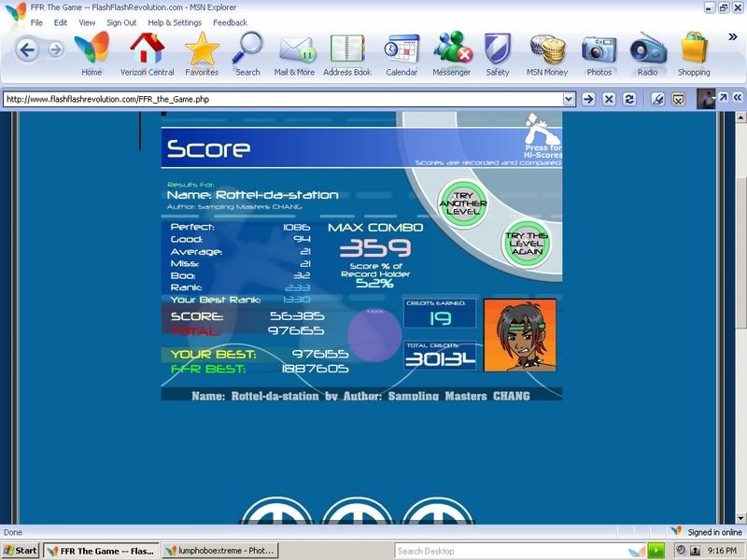Open the Radio toolbar icon

click(647, 49)
